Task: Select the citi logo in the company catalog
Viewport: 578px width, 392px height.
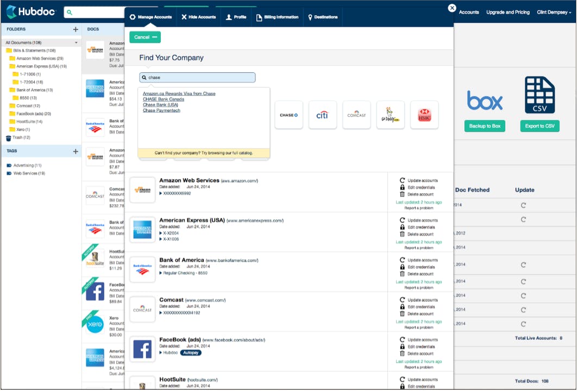Action: coord(322,115)
